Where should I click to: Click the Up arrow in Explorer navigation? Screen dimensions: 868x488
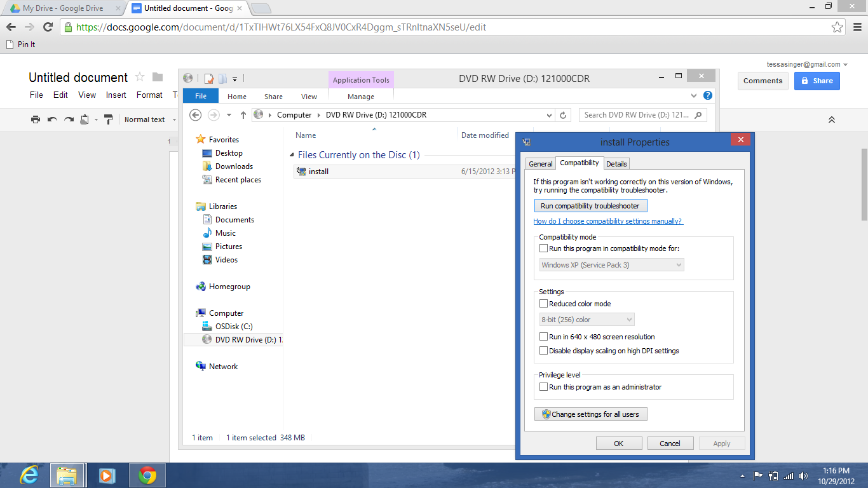click(243, 115)
